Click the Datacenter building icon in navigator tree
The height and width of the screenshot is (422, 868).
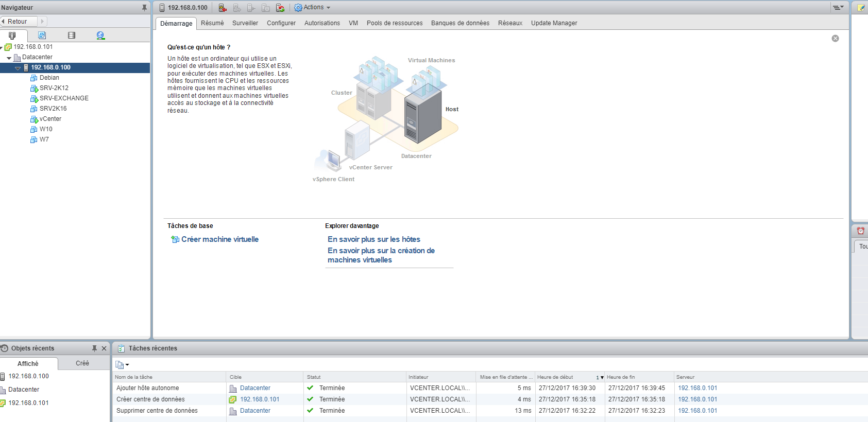coord(17,57)
